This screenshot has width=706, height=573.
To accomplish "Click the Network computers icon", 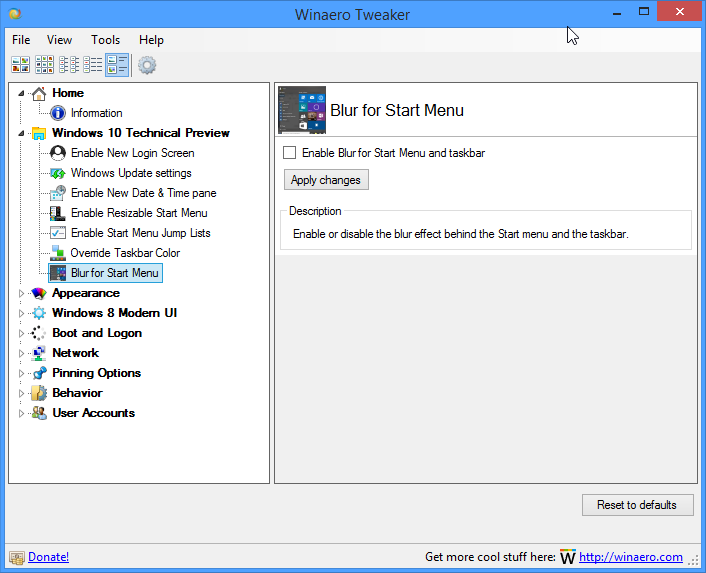I will coord(39,353).
